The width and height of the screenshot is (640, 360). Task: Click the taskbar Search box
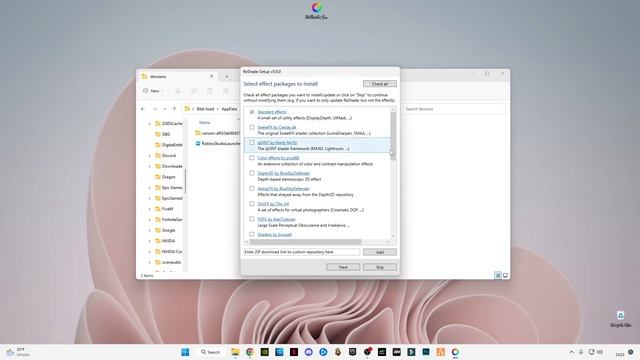point(211,352)
